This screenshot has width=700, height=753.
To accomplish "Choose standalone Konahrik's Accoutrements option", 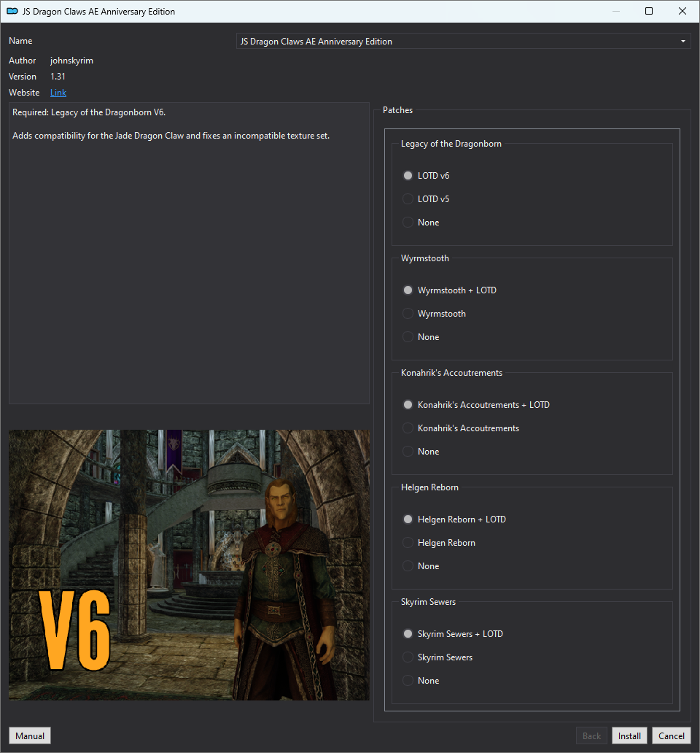I will pos(461,428).
